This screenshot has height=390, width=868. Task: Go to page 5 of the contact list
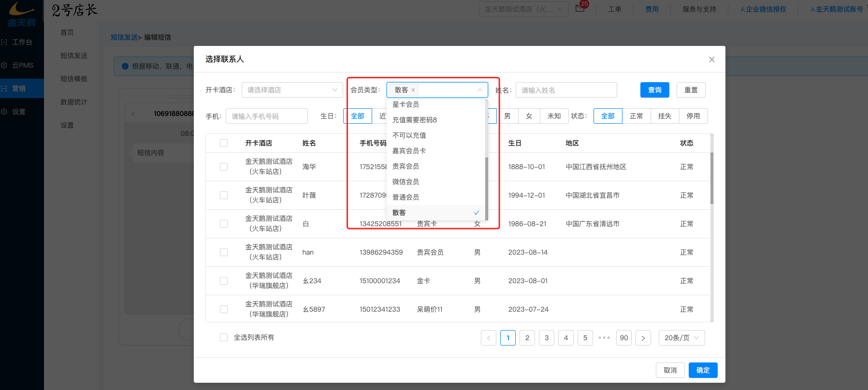point(585,338)
